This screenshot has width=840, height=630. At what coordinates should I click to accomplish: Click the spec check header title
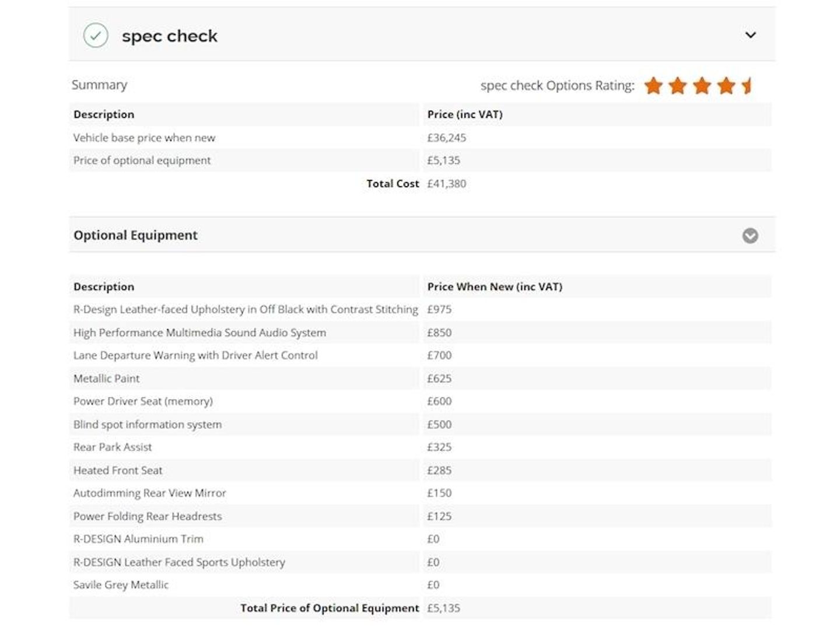tap(170, 36)
